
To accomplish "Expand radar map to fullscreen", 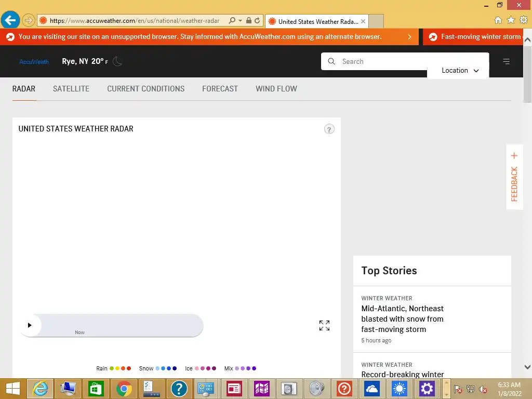I will [x=324, y=325].
